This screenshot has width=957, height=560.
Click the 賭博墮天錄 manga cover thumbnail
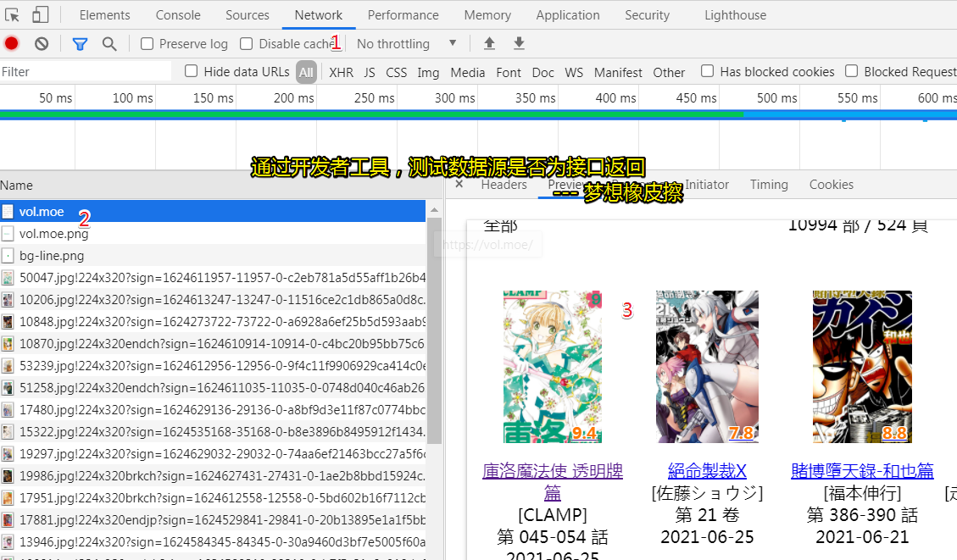(x=862, y=367)
